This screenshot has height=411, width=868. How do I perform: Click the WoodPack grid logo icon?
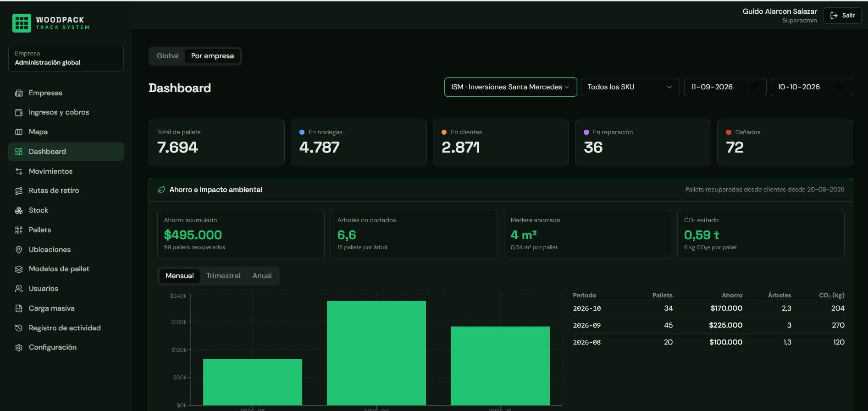point(22,23)
